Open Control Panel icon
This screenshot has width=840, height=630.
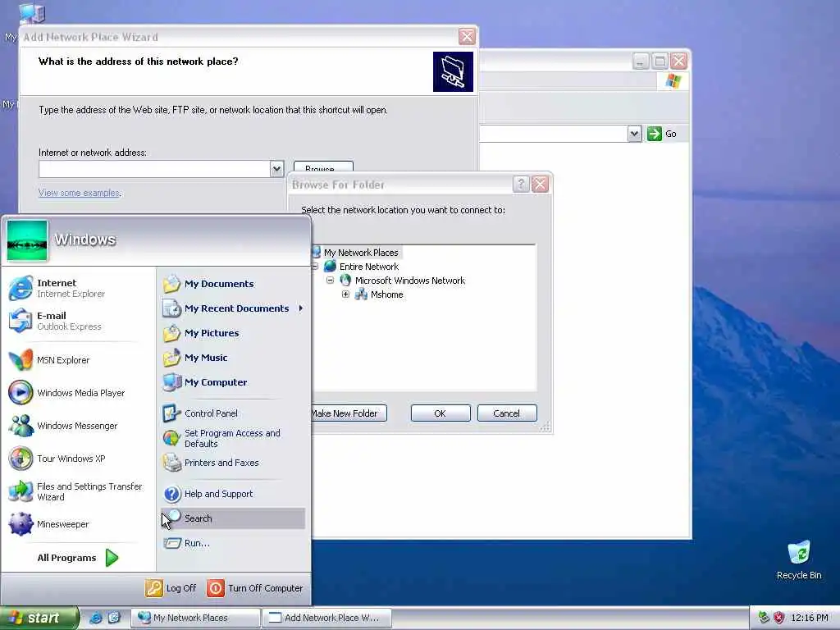172,413
